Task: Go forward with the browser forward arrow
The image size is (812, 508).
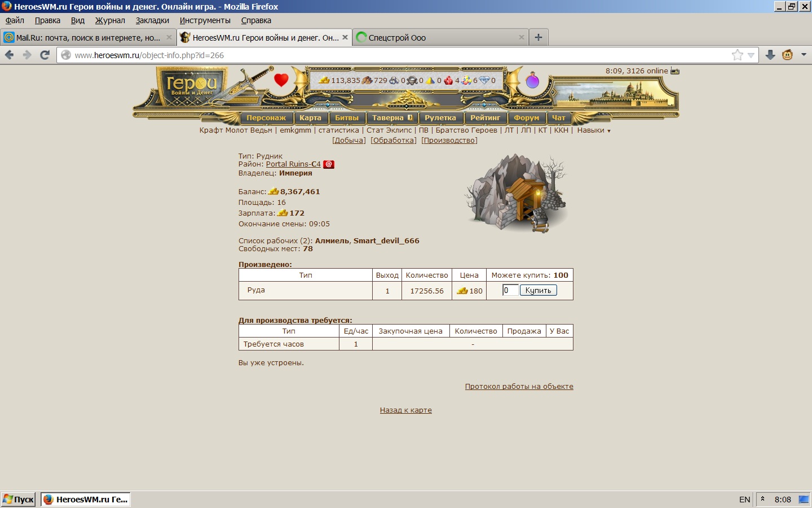Action: (x=27, y=55)
